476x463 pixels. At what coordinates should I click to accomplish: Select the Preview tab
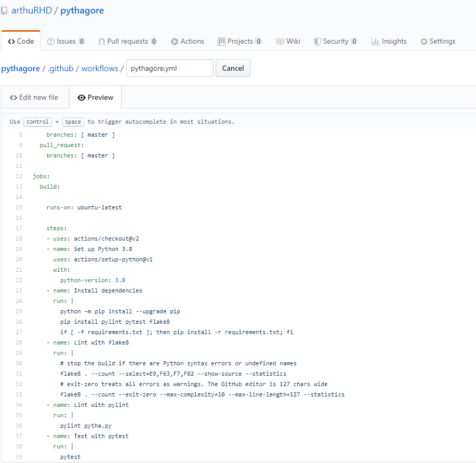pos(95,97)
